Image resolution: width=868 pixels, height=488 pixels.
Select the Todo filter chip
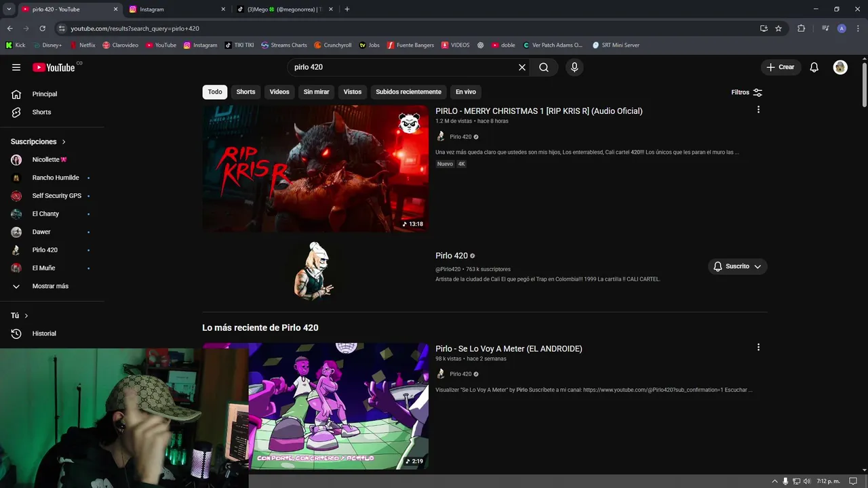click(x=215, y=91)
